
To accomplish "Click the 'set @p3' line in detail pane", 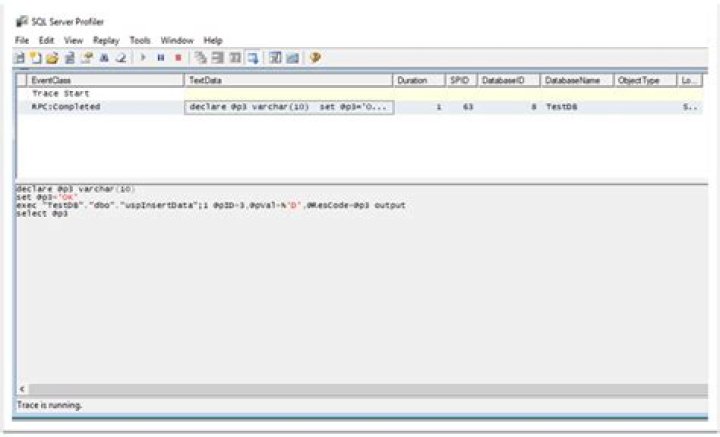I will pyautogui.click(x=47, y=197).
